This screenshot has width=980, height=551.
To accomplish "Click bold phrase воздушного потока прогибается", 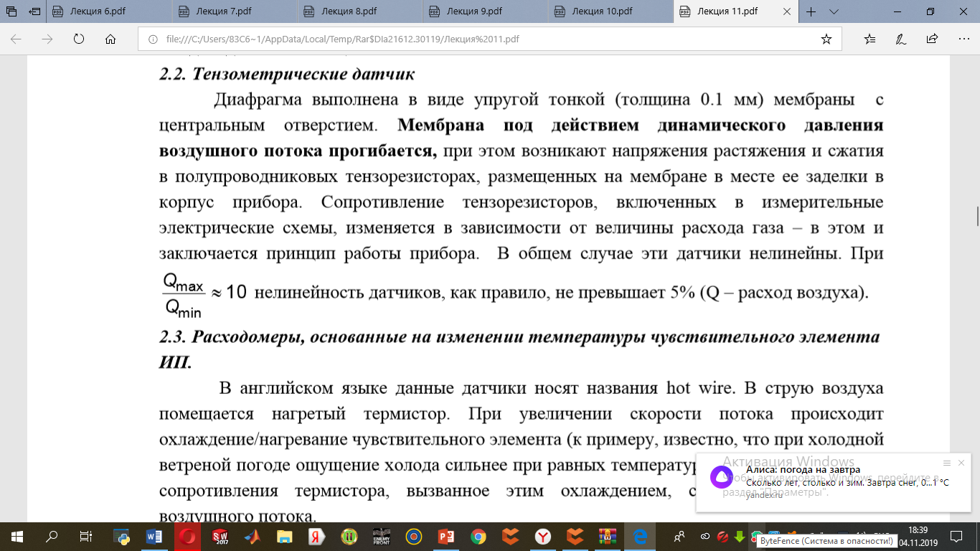I will (298, 152).
